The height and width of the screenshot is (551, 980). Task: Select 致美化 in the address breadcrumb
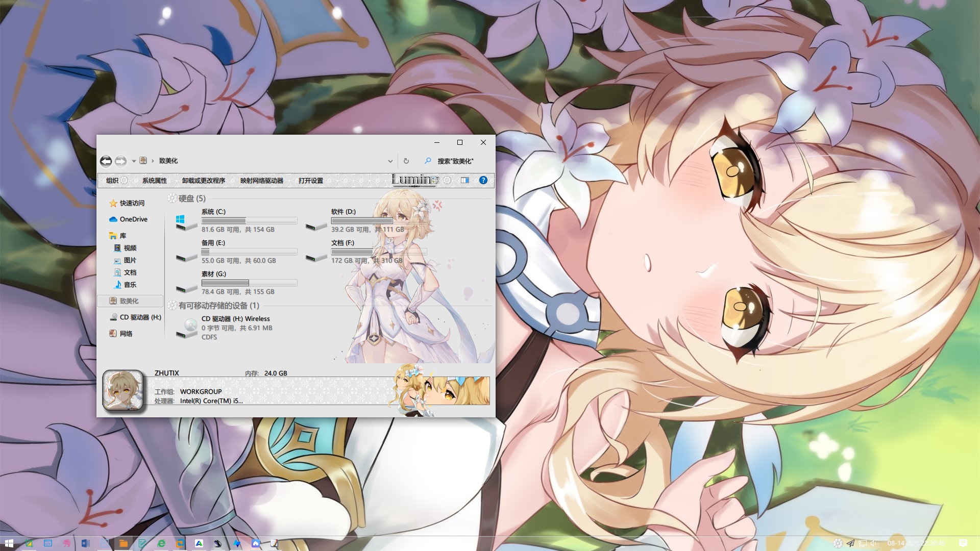coord(168,161)
